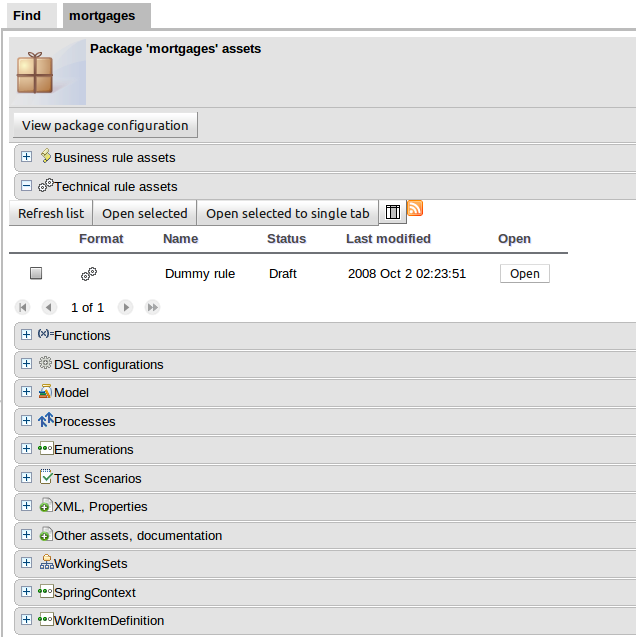
Task: Click the column chooser table icon
Action: pyautogui.click(x=393, y=213)
